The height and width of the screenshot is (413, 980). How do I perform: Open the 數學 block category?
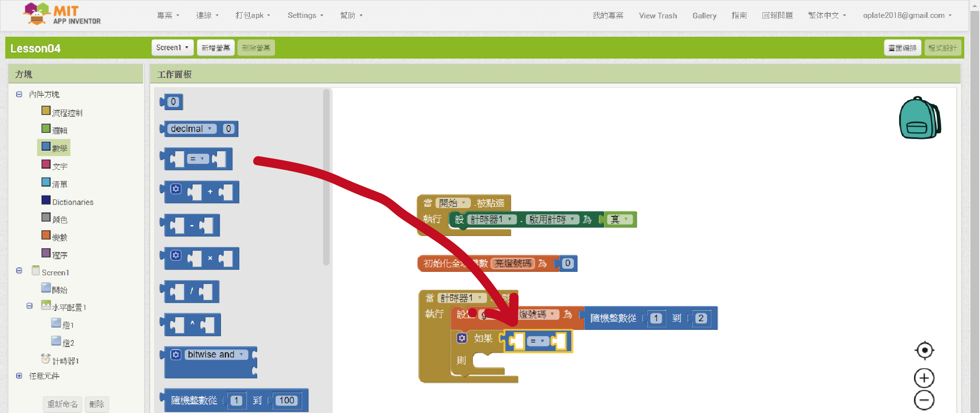coord(55,148)
